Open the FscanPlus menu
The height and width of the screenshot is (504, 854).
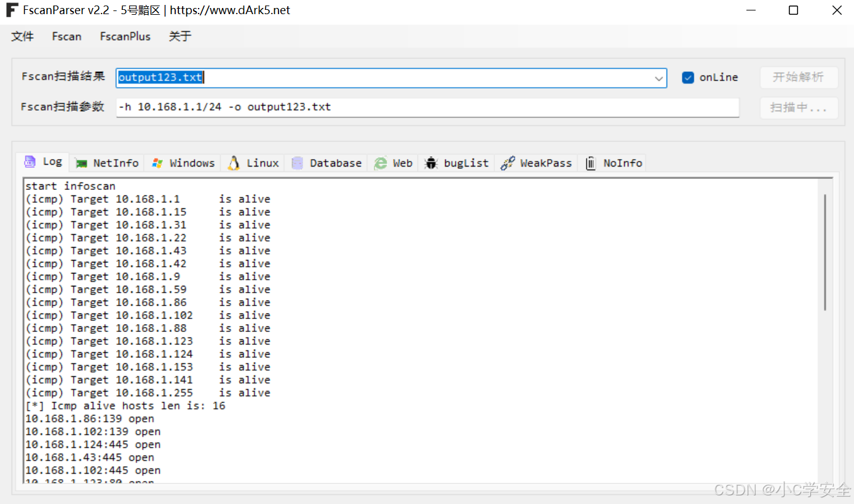click(x=125, y=36)
